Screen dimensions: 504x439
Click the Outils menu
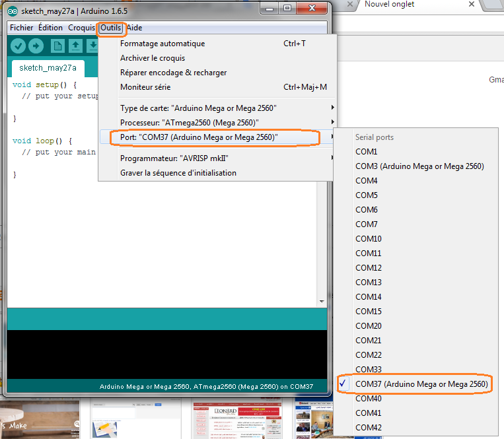[110, 28]
